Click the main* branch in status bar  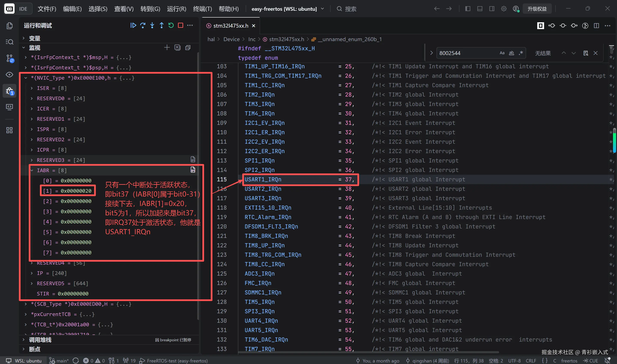coord(59,361)
